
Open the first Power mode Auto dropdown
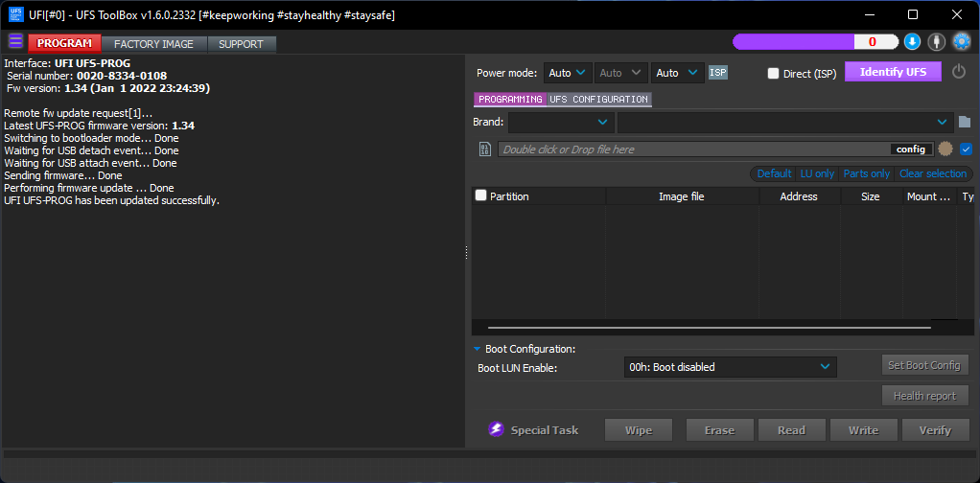coord(568,73)
